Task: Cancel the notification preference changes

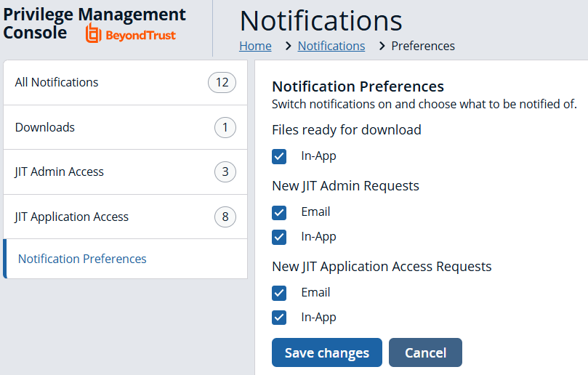Action: (425, 352)
